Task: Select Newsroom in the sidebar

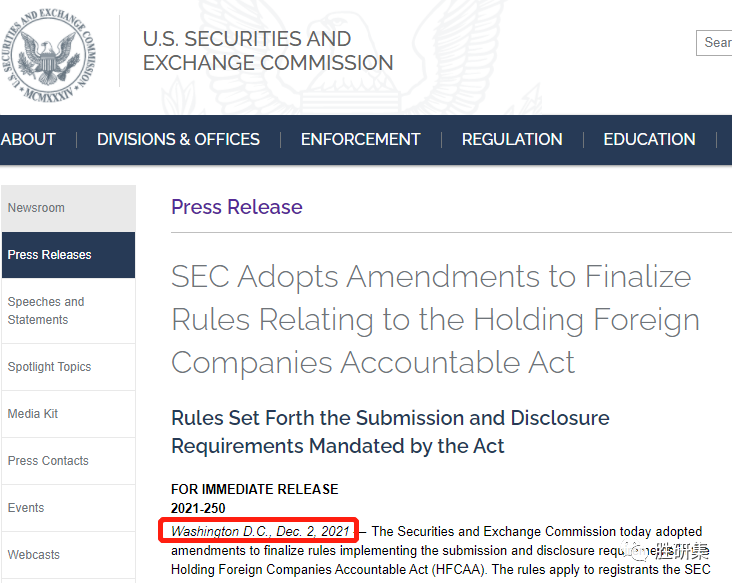Action: pos(36,208)
